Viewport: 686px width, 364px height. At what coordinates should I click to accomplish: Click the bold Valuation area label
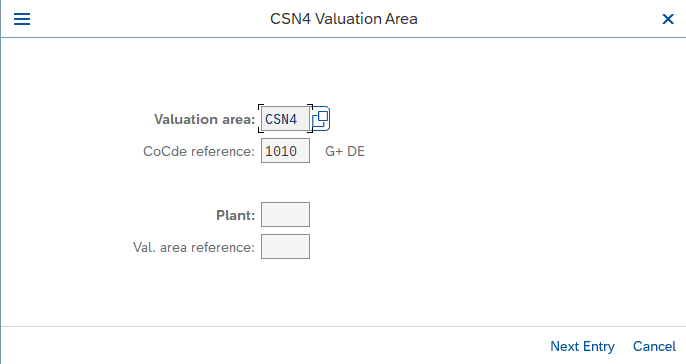click(x=204, y=119)
